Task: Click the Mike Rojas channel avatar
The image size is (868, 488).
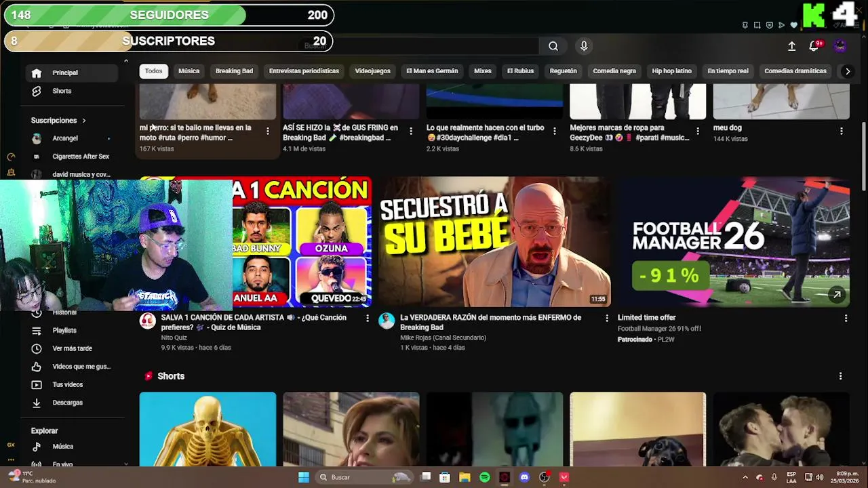Action: click(x=387, y=321)
